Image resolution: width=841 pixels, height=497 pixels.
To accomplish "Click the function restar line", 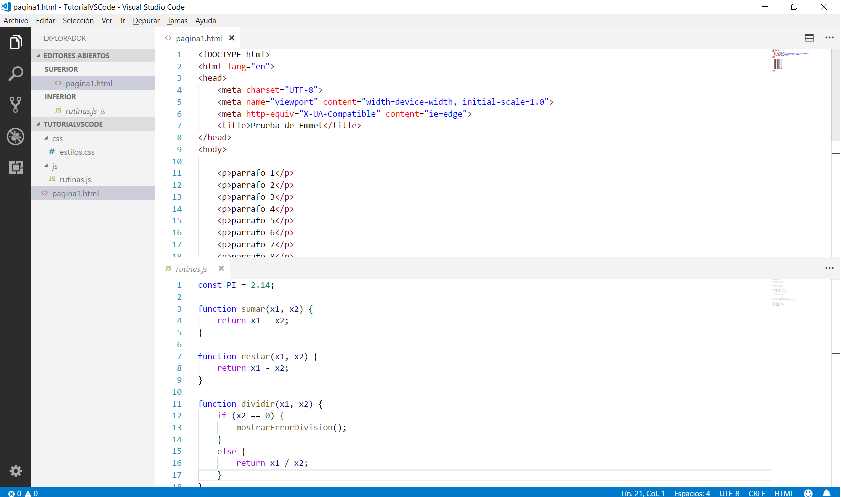I will click(258, 356).
